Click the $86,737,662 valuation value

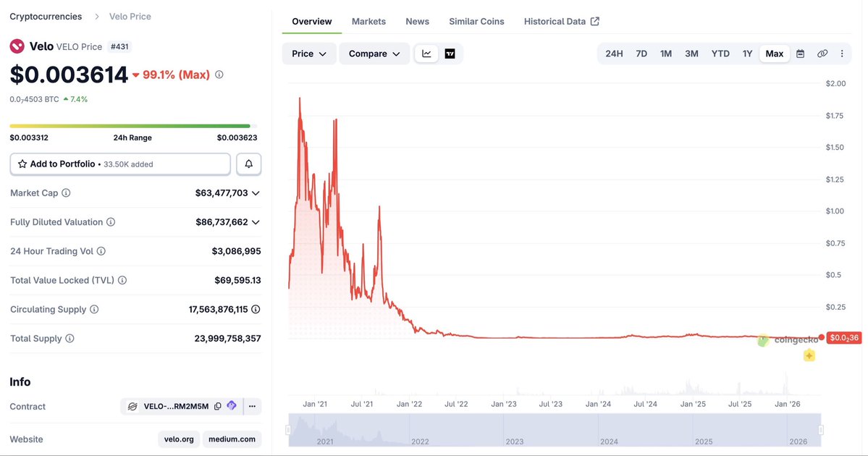pos(222,222)
